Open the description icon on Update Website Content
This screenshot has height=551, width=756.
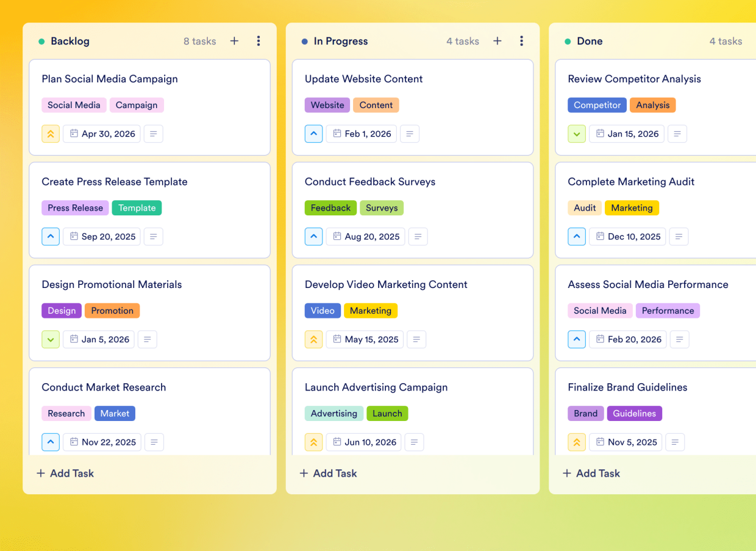(409, 134)
